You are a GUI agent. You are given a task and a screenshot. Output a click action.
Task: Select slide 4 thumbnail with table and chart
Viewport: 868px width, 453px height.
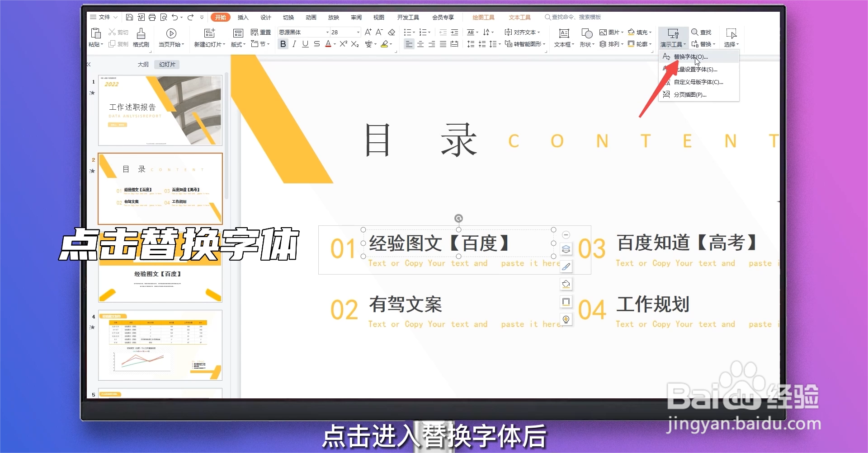[160, 345]
